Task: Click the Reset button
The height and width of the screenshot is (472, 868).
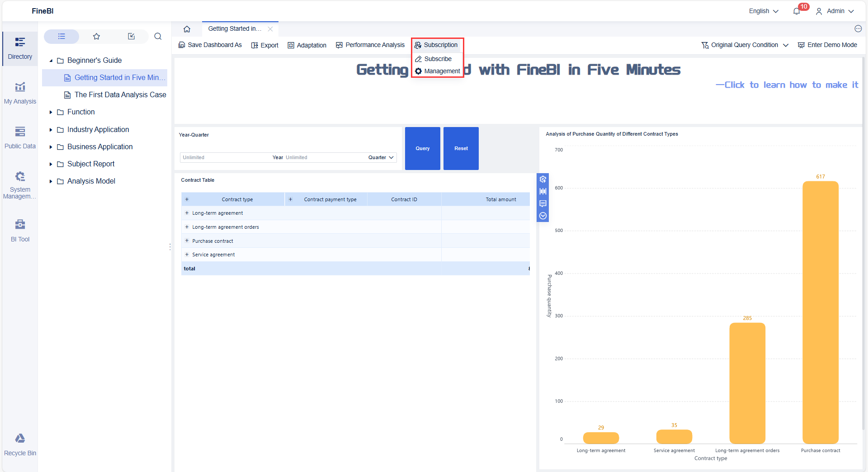Action: tap(461, 148)
